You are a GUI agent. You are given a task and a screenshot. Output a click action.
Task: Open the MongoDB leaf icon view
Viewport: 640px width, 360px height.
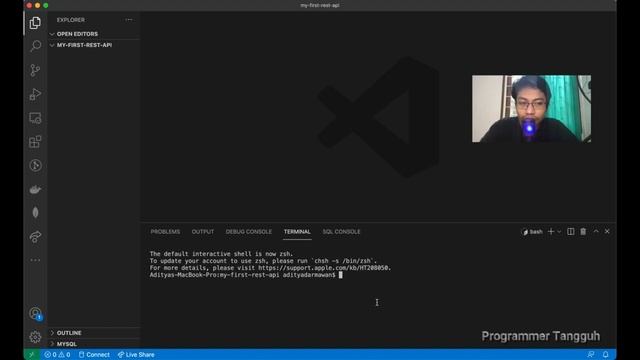pyautogui.click(x=36, y=212)
